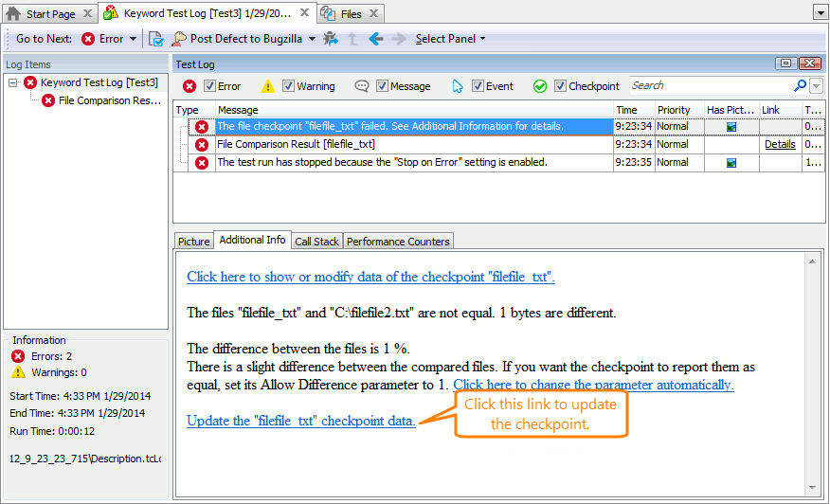Toggle the Error filter checkbox
This screenshot has height=504, width=830.
click(209, 86)
